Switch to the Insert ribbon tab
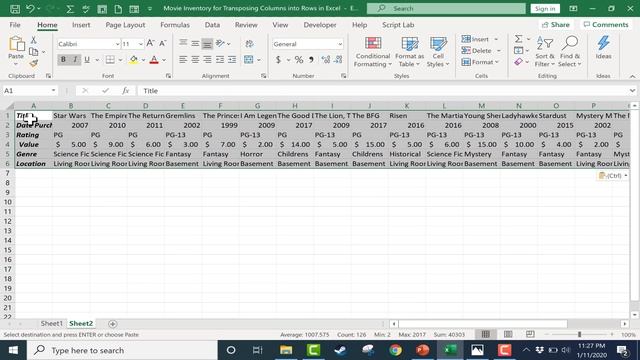 point(81,25)
